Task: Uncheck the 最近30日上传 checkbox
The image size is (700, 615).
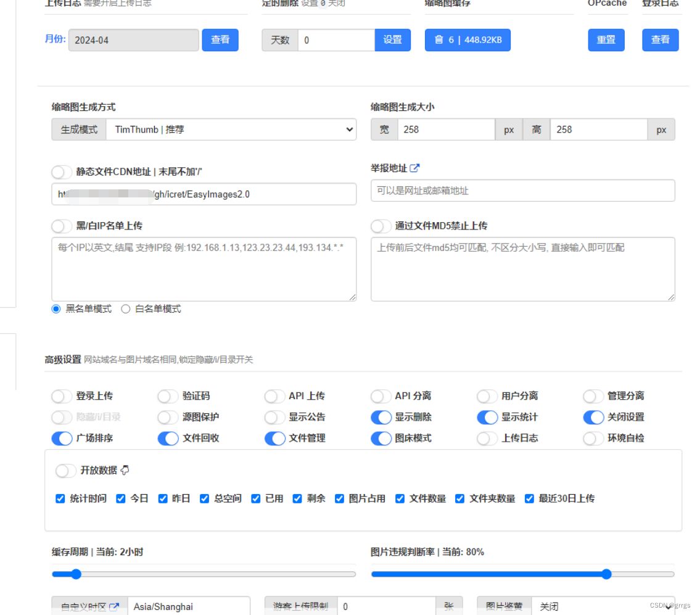Action: click(529, 498)
